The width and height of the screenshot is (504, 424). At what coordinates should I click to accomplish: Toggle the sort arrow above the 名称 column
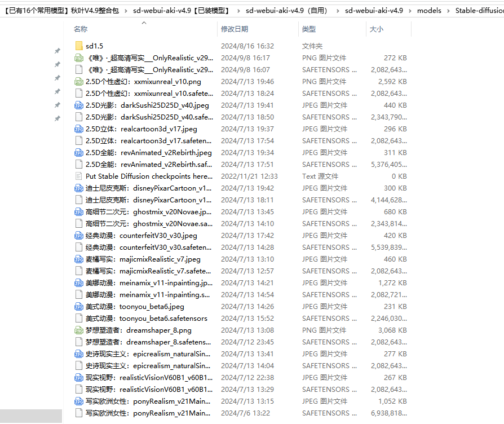coord(144,23)
